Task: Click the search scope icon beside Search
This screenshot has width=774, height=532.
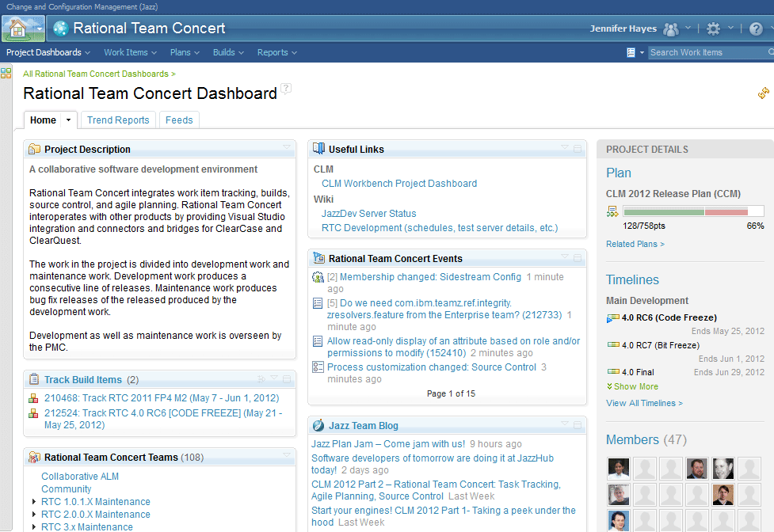Action: click(631, 52)
